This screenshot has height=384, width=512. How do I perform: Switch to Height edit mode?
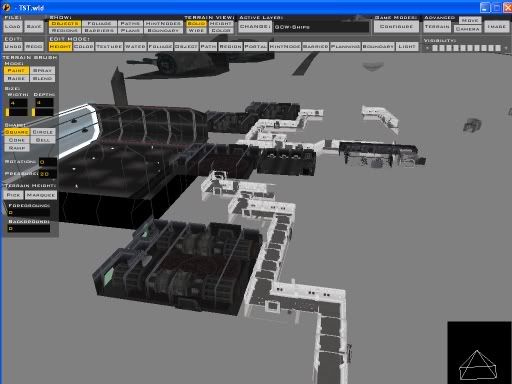coord(60,47)
